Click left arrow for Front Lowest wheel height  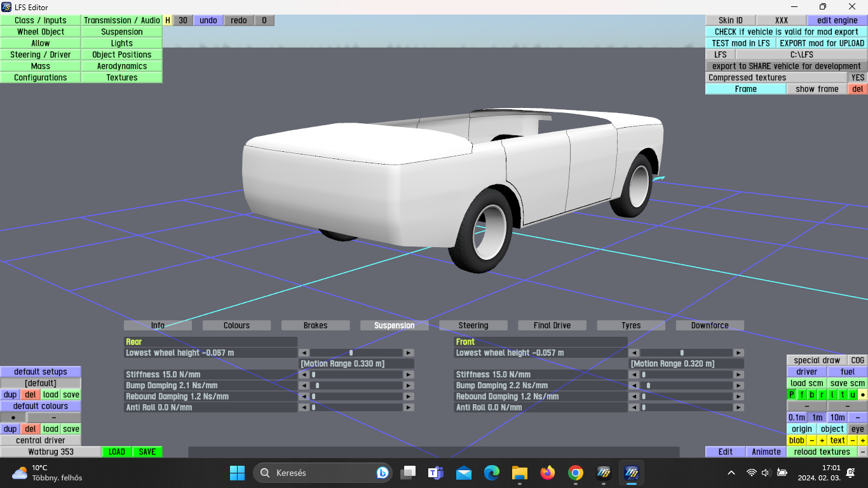[634, 353]
